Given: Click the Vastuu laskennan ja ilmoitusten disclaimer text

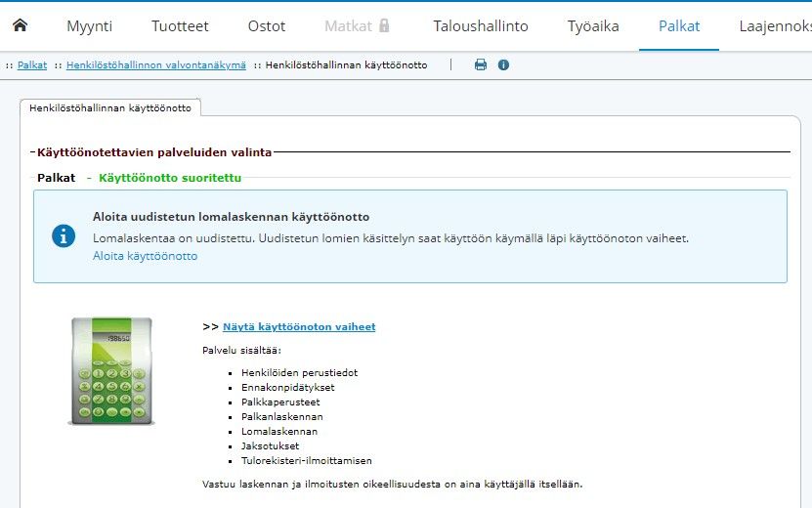Looking at the screenshot, I should pos(393,485).
